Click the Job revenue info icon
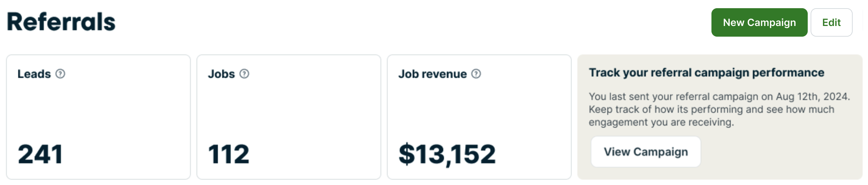This screenshot has width=868, height=185. click(476, 74)
